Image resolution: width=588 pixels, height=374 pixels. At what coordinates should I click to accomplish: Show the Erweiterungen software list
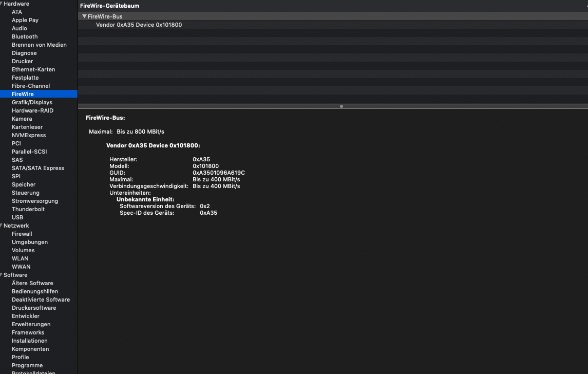tap(31, 324)
